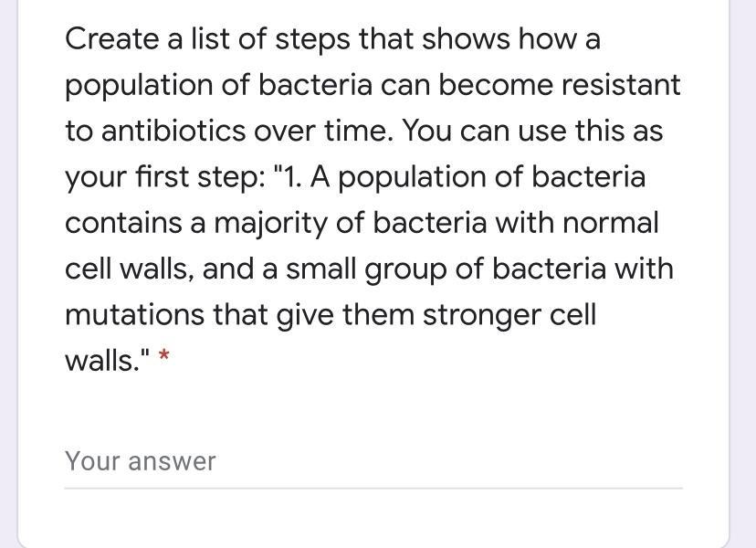Screen dimensions: 756x548
Task: Click the word 'antibiotics' in the question
Action: point(173,131)
